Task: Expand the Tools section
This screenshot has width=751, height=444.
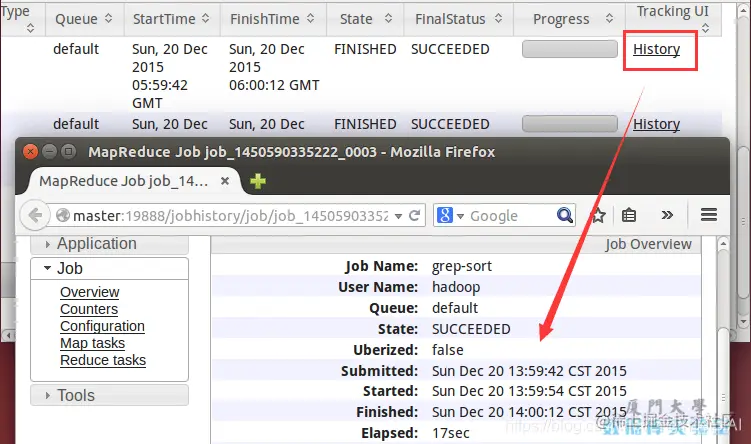Action: tap(109, 395)
